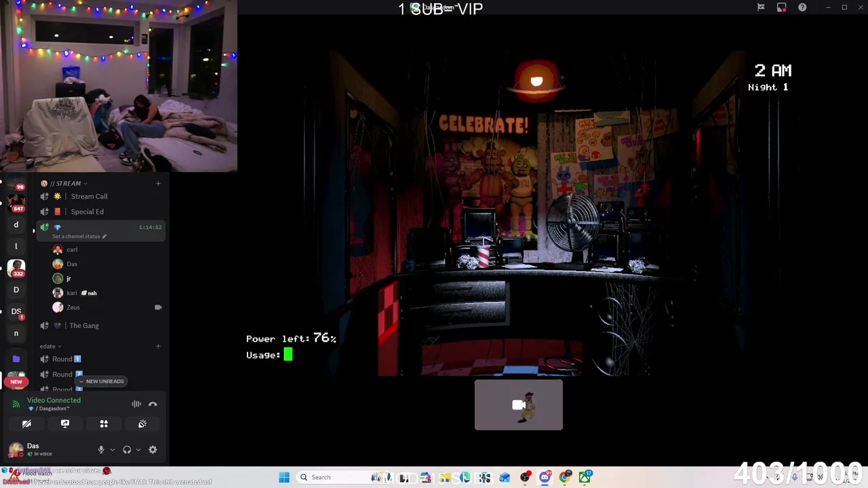This screenshot has height=488, width=868.
Task: Click the camera tile below the game
Action: [x=519, y=405]
